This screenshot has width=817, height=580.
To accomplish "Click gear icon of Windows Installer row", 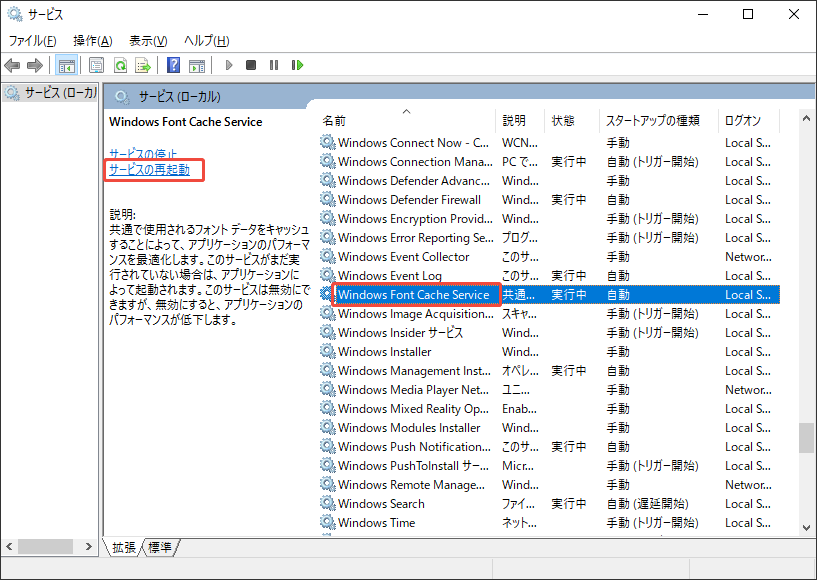I will click(x=327, y=351).
